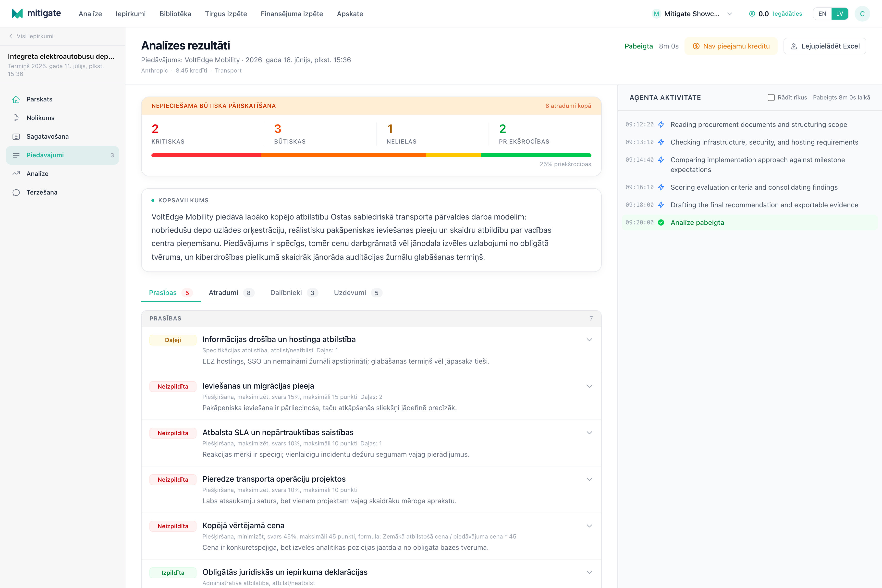This screenshot has height=588, width=882.
Task: Expand Informācijas drošība un hostinga atbilstība row
Action: [589, 340]
